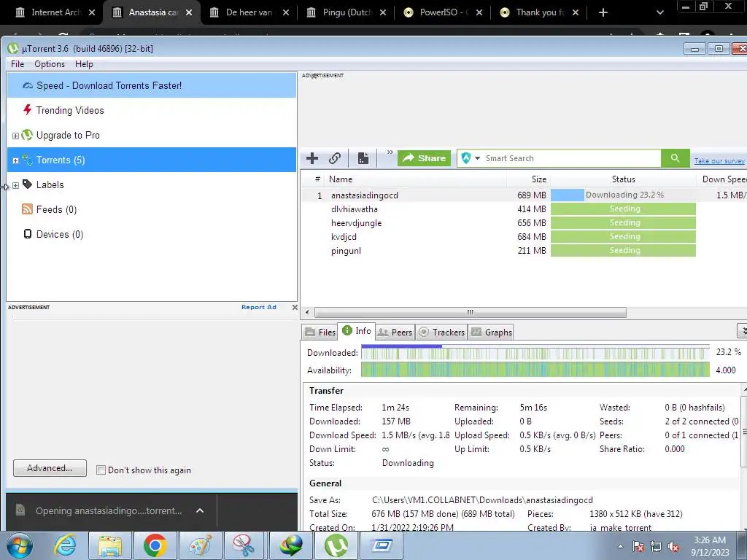The width and height of the screenshot is (747, 560).
Task: Click the Trending Videos lightning icon
Action: tap(27, 110)
